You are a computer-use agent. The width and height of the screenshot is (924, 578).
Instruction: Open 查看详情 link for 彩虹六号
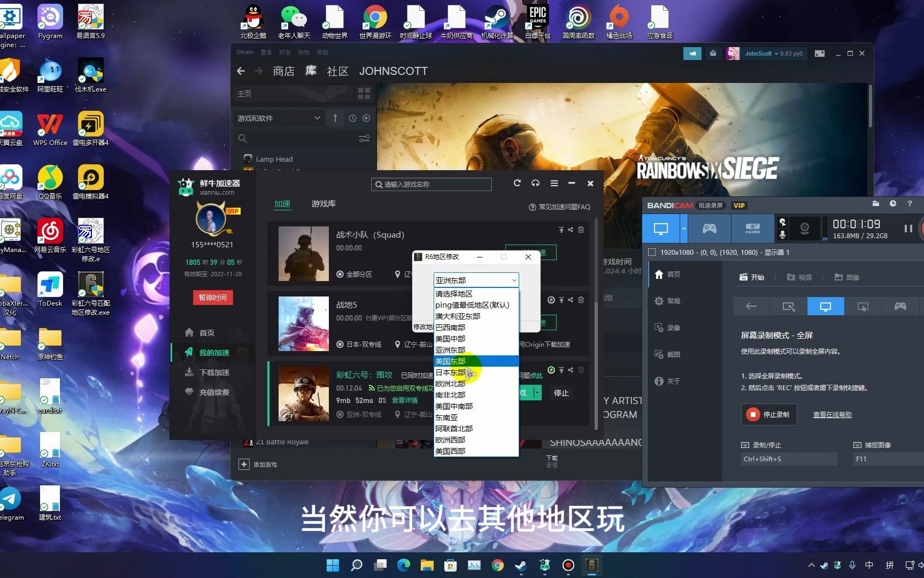(405, 400)
